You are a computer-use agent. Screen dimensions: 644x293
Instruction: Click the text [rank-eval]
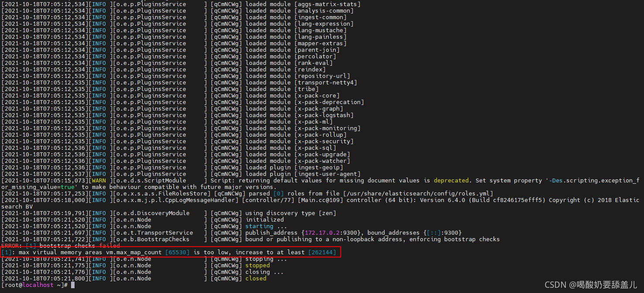[x=313, y=63]
